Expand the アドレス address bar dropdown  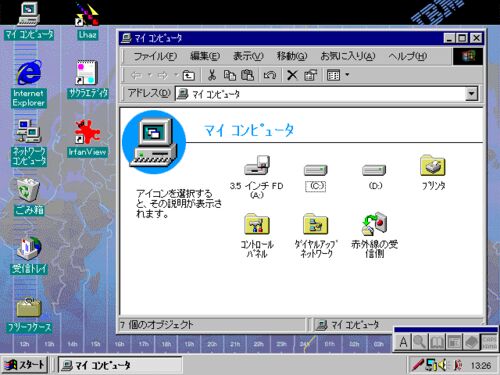pyautogui.click(x=471, y=94)
